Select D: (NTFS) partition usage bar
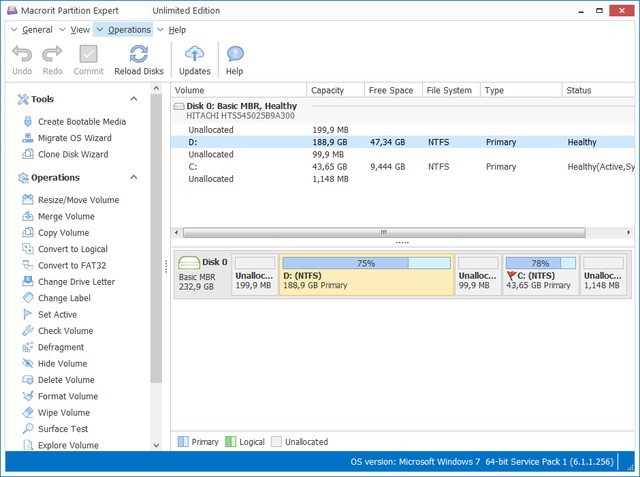Image resolution: width=640 pixels, height=477 pixels. pos(366,263)
